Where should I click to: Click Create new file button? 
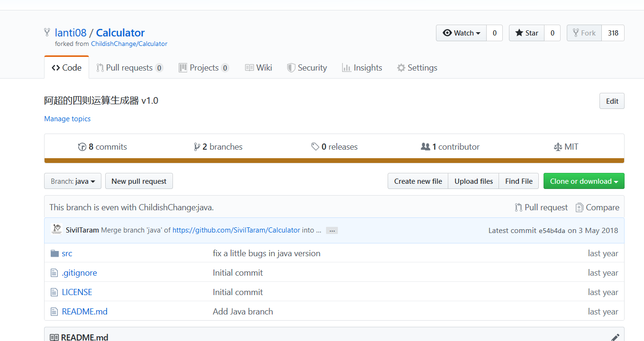418,181
